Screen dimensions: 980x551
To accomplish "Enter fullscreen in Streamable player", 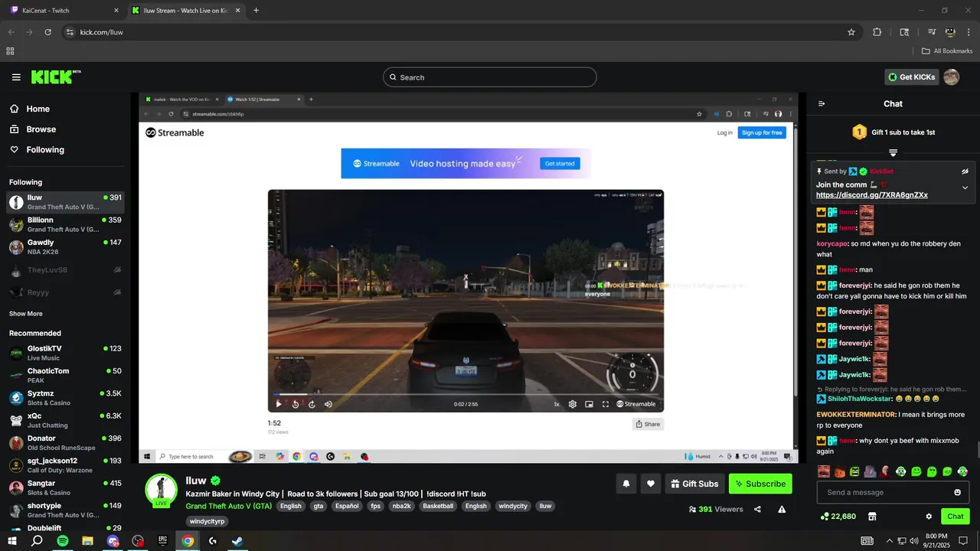I will (606, 404).
